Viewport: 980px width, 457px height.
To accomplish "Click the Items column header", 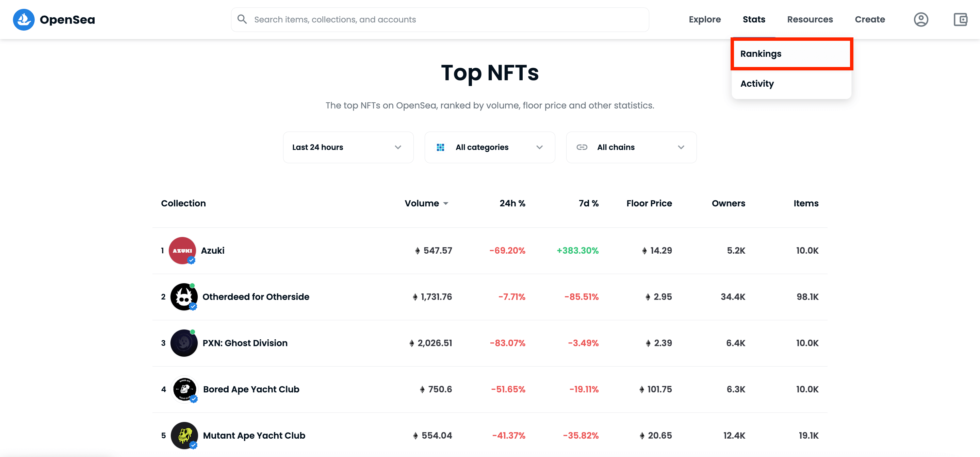I will click(806, 203).
